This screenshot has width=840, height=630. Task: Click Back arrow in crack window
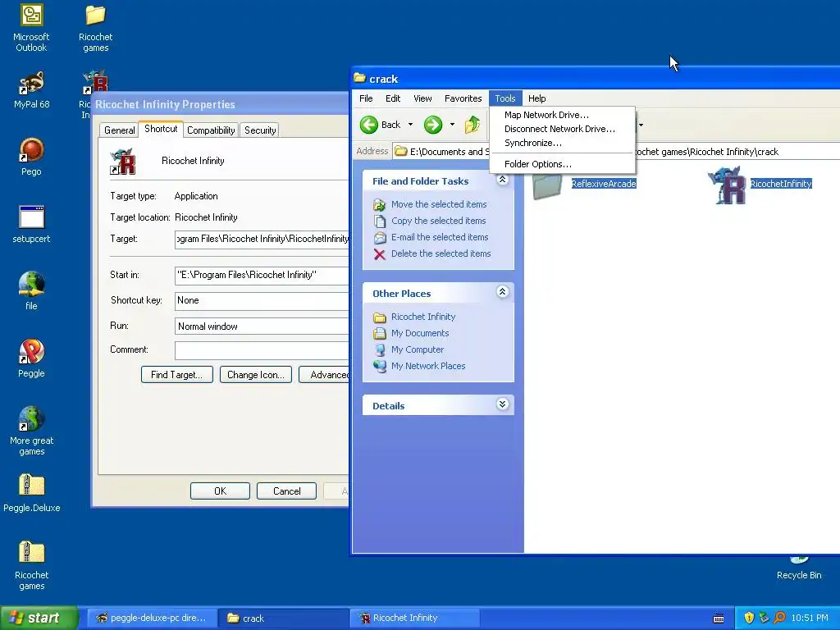pyautogui.click(x=381, y=125)
